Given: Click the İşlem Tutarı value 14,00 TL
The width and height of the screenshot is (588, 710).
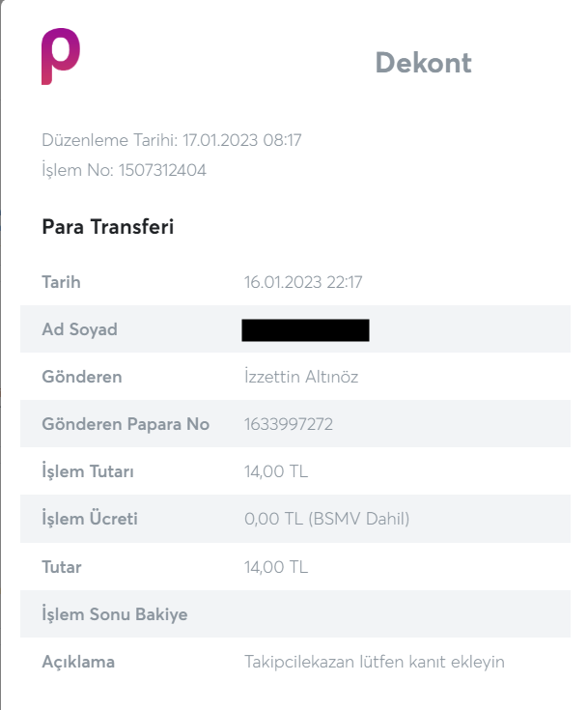Looking at the screenshot, I should [276, 471].
